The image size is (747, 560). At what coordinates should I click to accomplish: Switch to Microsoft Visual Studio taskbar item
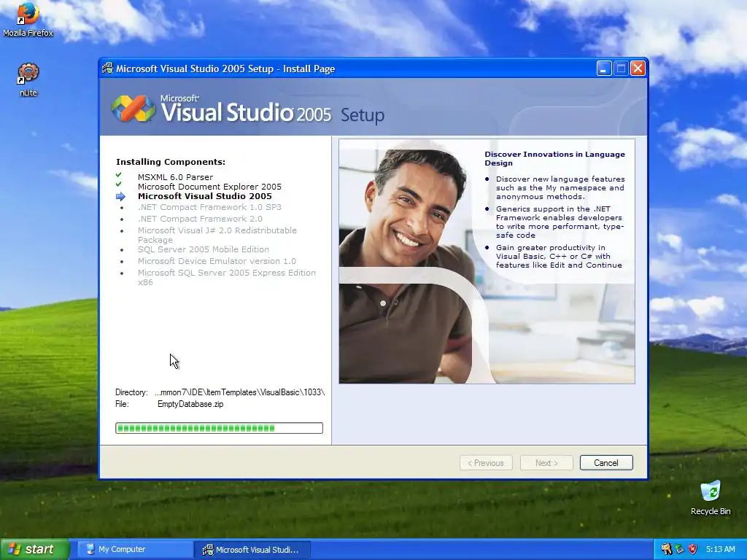tap(252, 549)
